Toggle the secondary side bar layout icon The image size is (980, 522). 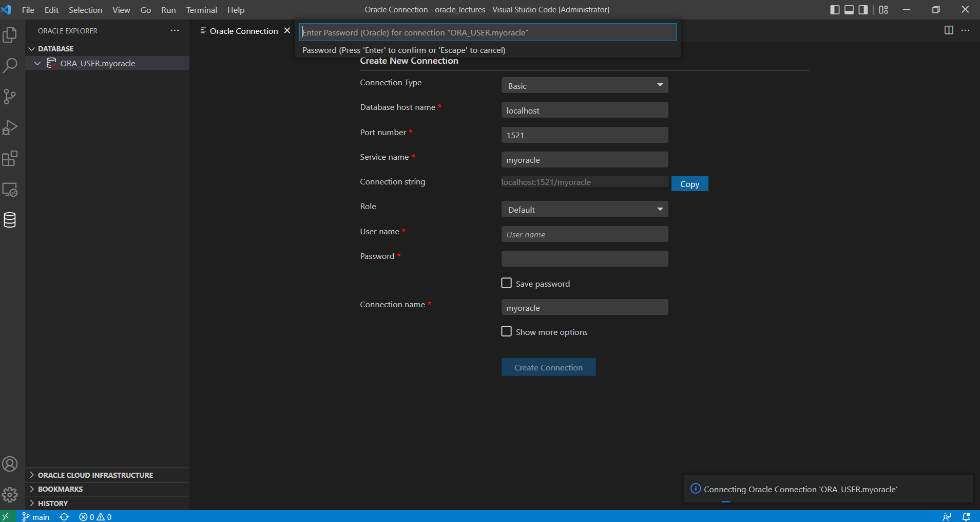click(x=863, y=10)
